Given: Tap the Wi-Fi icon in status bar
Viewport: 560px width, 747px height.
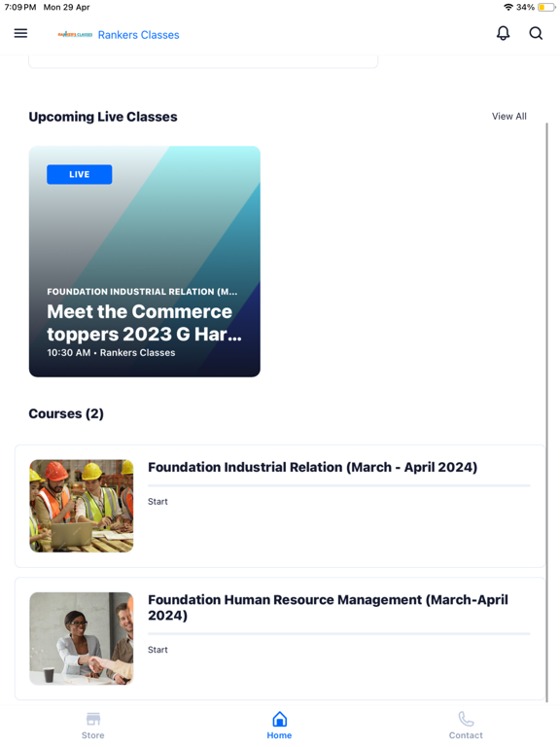Looking at the screenshot, I should pos(508,7).
